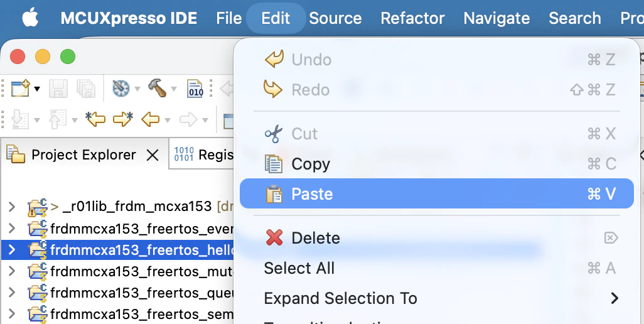Expand the frdmmcxa153_freertos_mut project

pyautogui.click(x=12, y=271)
